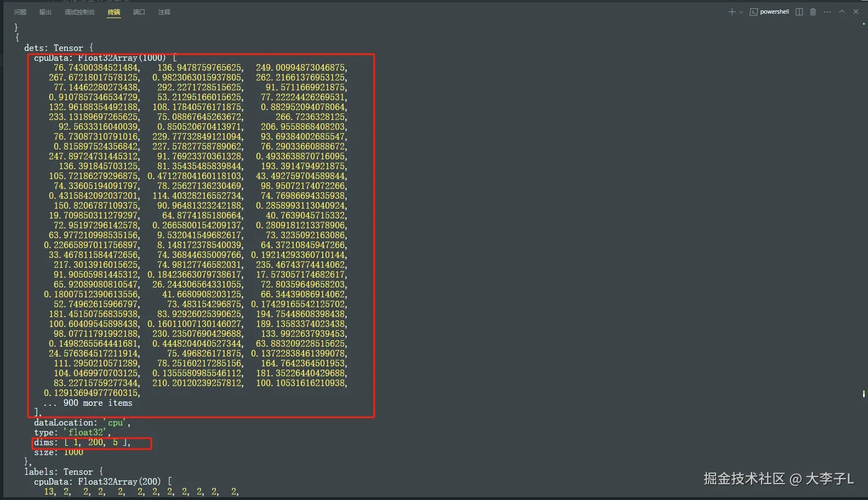Image resolution: width=868 pixels, height=500 pixels.
Task: Click the '... 900 more items' line
Action: click(88, 403)
